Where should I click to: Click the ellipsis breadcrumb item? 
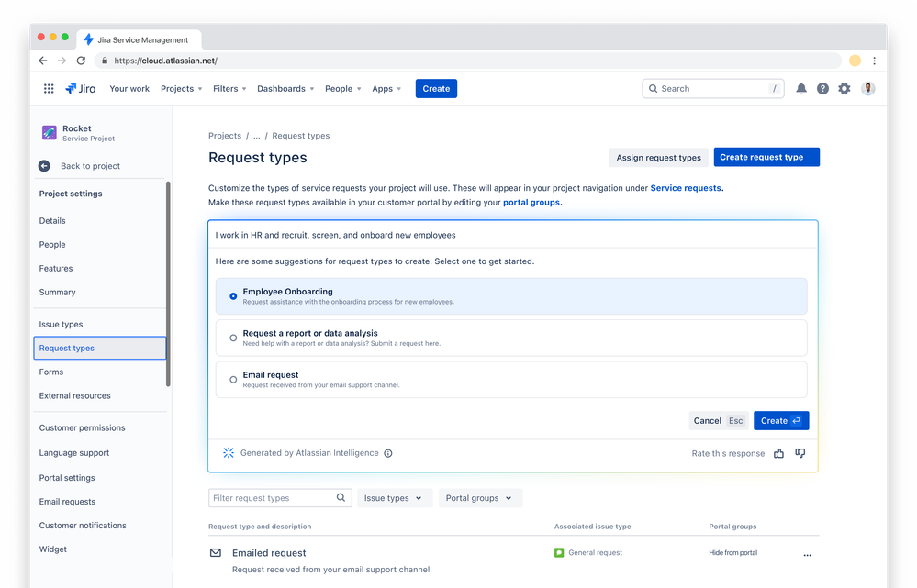[x=257, y=136]
